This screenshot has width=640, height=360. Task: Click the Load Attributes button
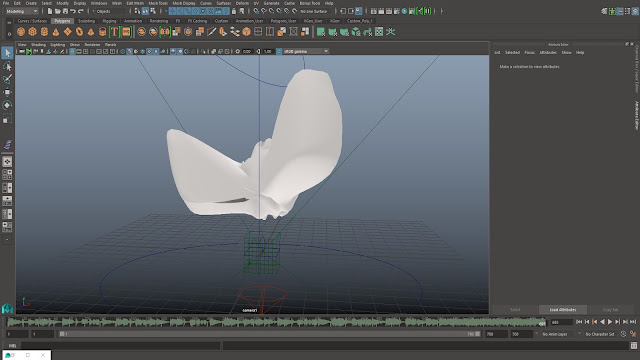tap(562, 310)
